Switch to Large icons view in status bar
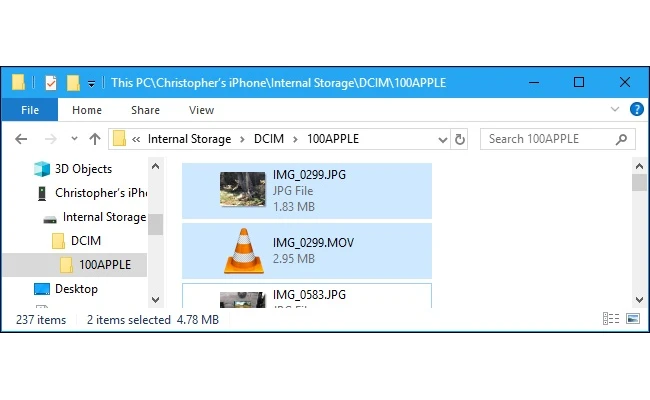 coord(632,319)
